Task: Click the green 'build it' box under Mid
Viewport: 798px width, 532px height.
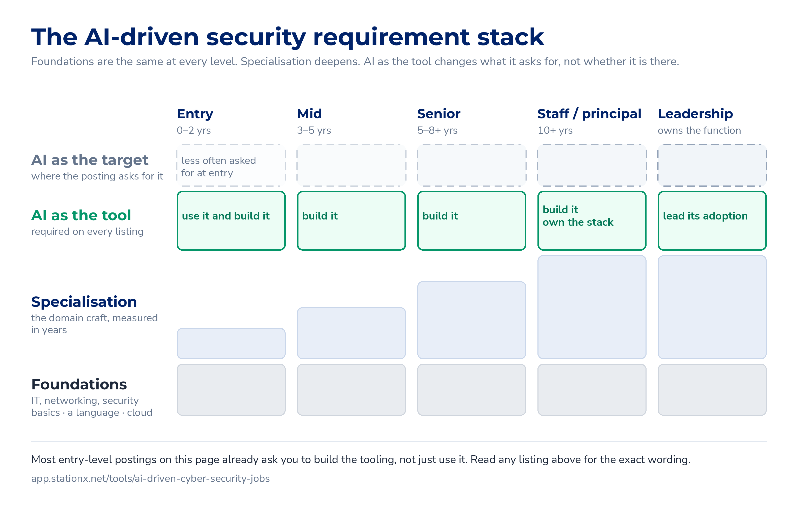Action: pyautogui.click(x=351, y=221)
